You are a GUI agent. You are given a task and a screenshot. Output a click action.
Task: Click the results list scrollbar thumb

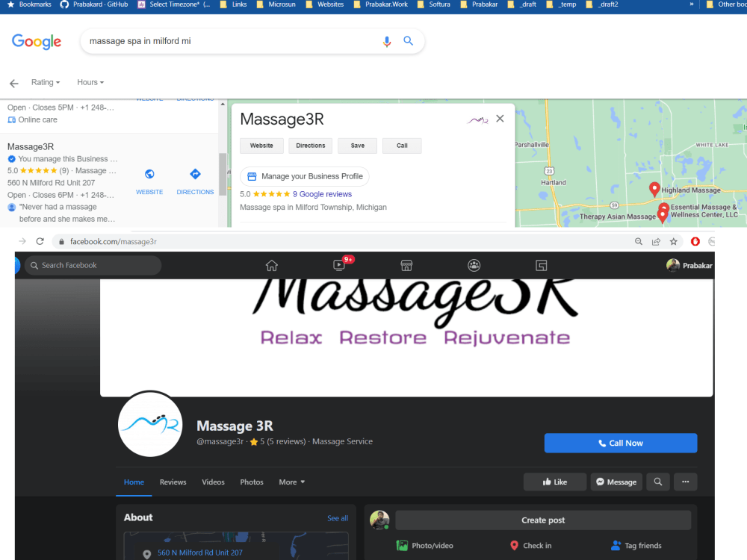click(223, 174)
